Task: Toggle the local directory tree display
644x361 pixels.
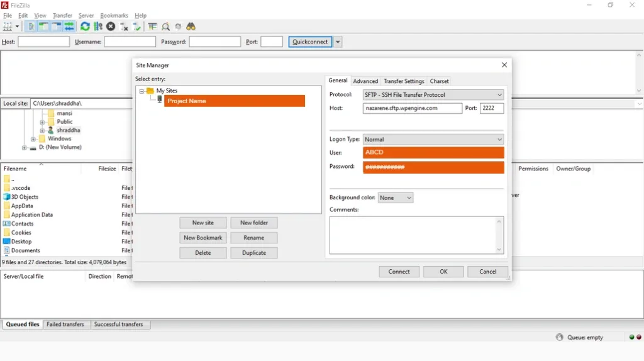Action: pyautogui.click(x=43, y=26)
